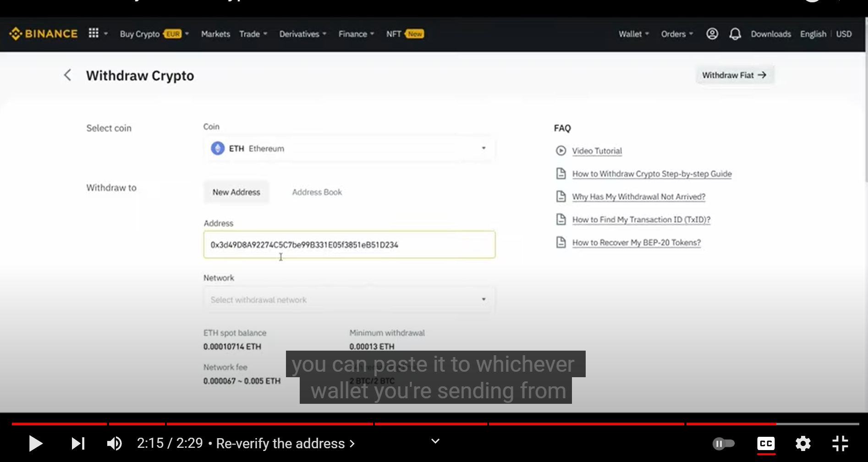The width and height of the screenshot is (868, 462).
Task: Toggle closed captions off
Action: tap(766, 443)
